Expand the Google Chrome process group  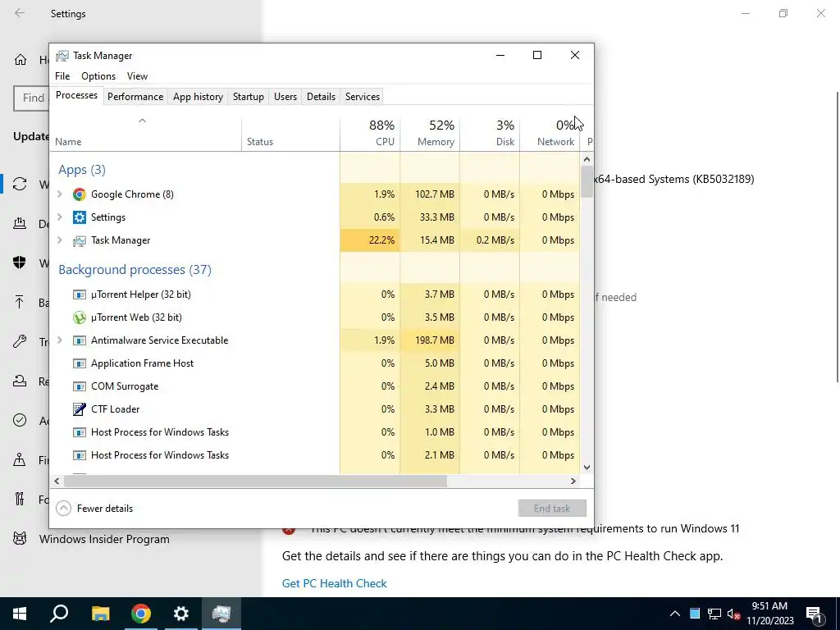[60, 194]
